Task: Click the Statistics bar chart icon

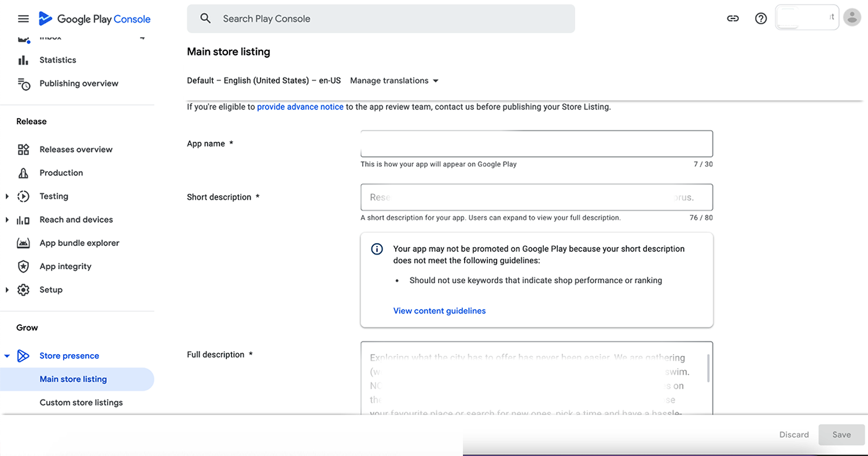Action: (23, 60)
